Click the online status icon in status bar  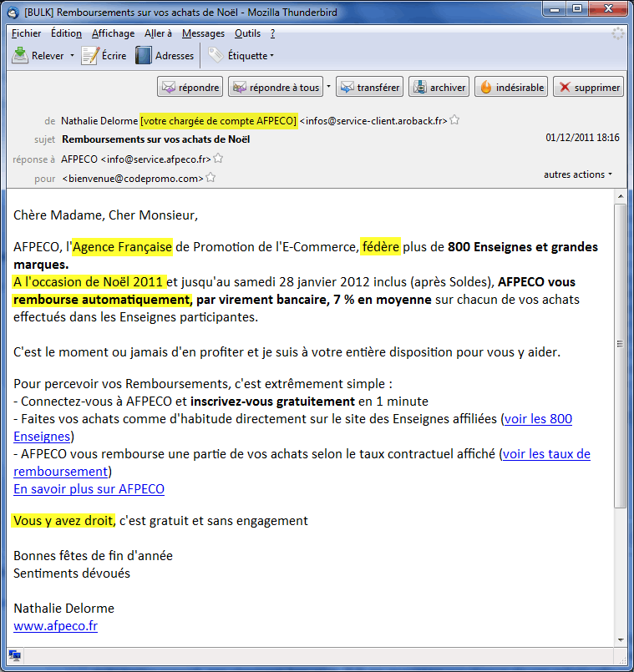[15, 655]
